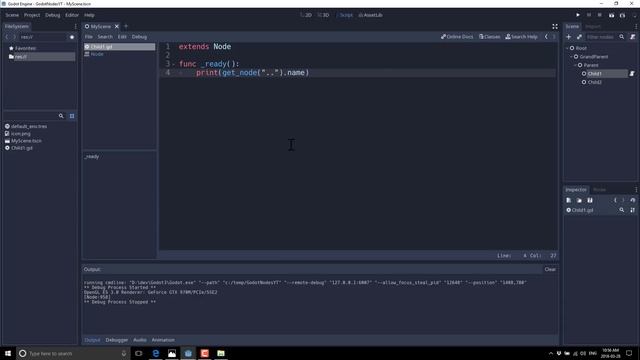Open script editor File menu
The image size is (640, 360).
point(89,37)
